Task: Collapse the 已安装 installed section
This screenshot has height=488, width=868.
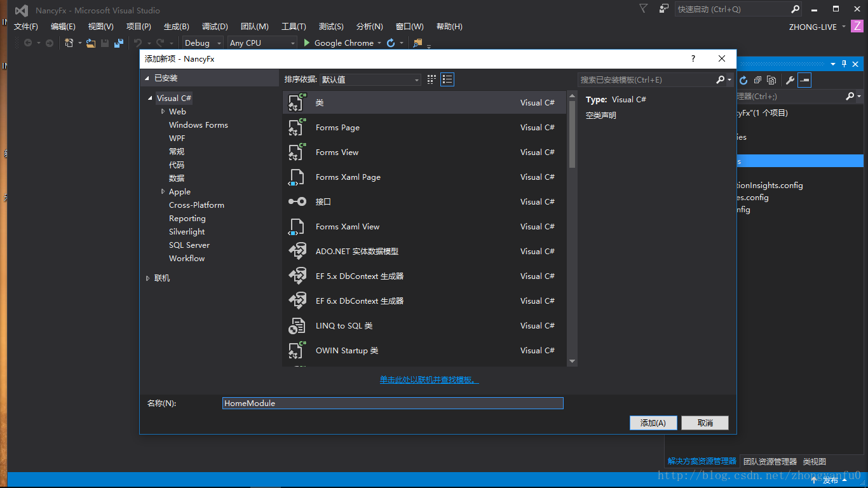Action: [148, 78]
